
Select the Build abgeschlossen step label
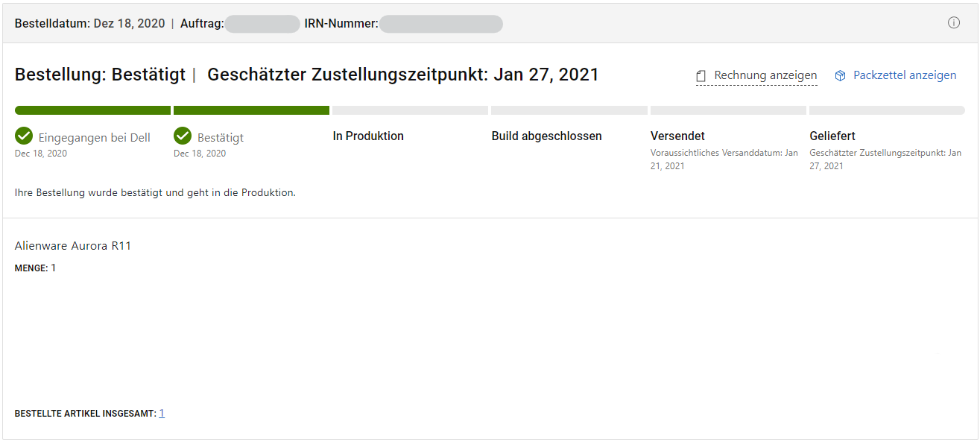(547, 136)
